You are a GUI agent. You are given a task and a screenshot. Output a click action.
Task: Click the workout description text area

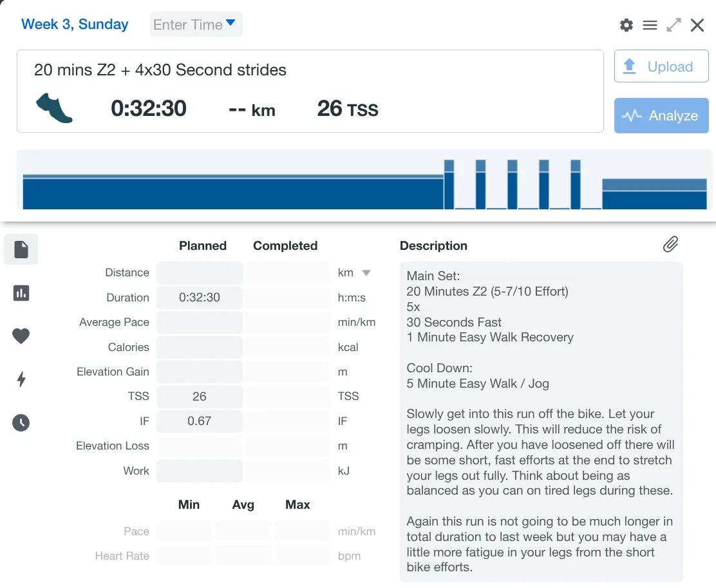(x=541, y=422)
